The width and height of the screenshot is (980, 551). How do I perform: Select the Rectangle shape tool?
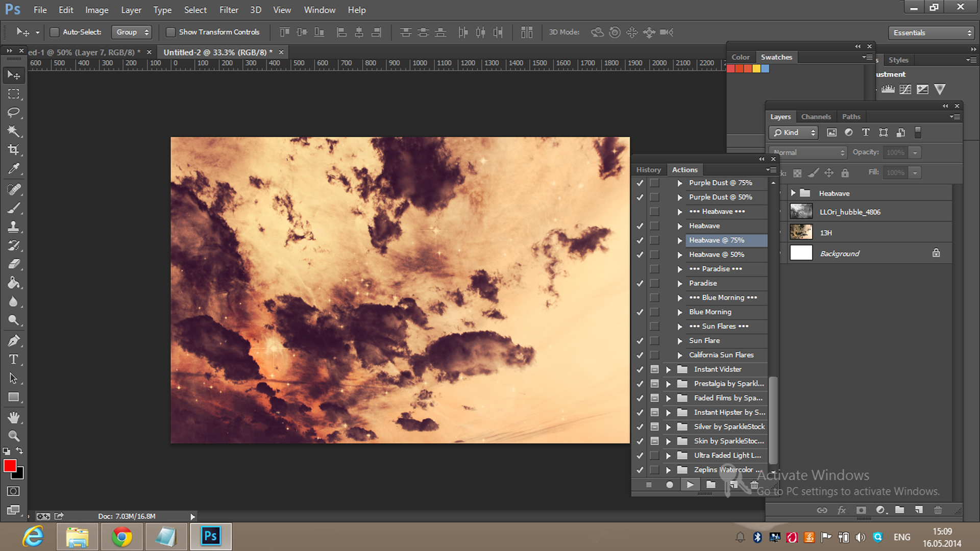pyautogui.click(x=14, y=397)
